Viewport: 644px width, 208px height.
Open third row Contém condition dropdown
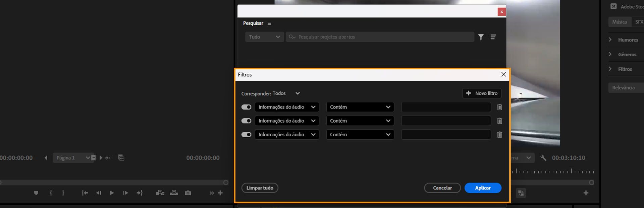click(360, 135)
